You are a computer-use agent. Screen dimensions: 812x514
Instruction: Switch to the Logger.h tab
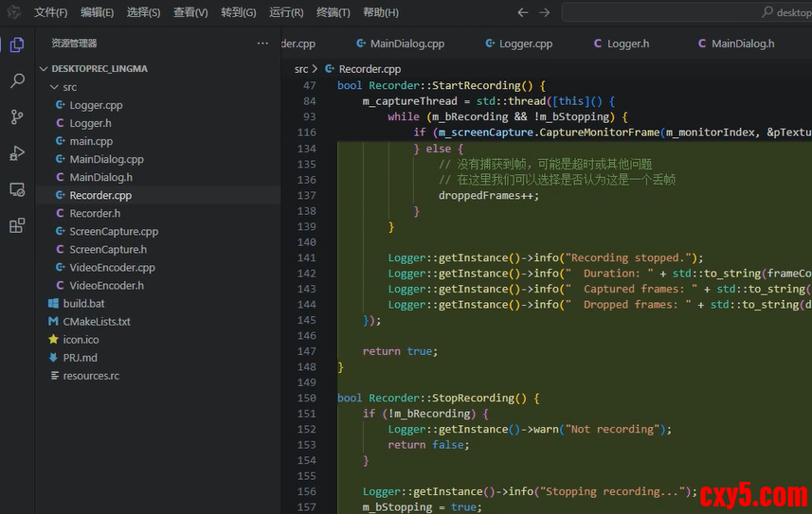tap(627, 44)
